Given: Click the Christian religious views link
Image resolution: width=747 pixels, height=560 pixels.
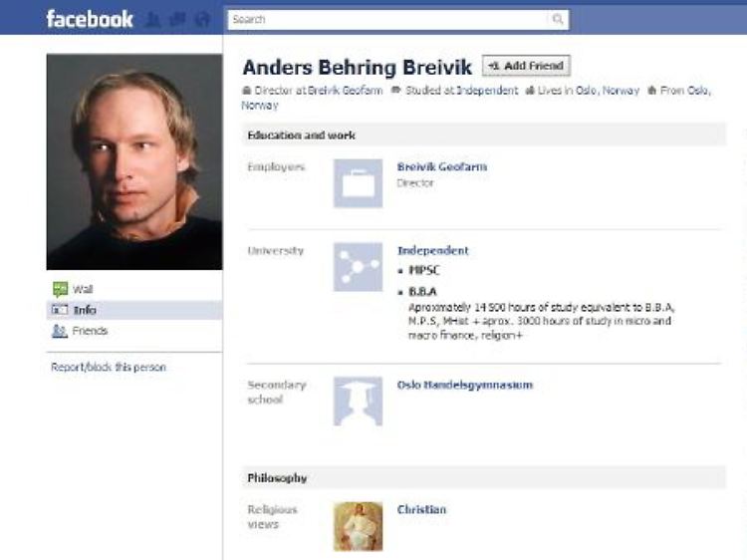Looking at the screenshot, I should pos(421,509).
